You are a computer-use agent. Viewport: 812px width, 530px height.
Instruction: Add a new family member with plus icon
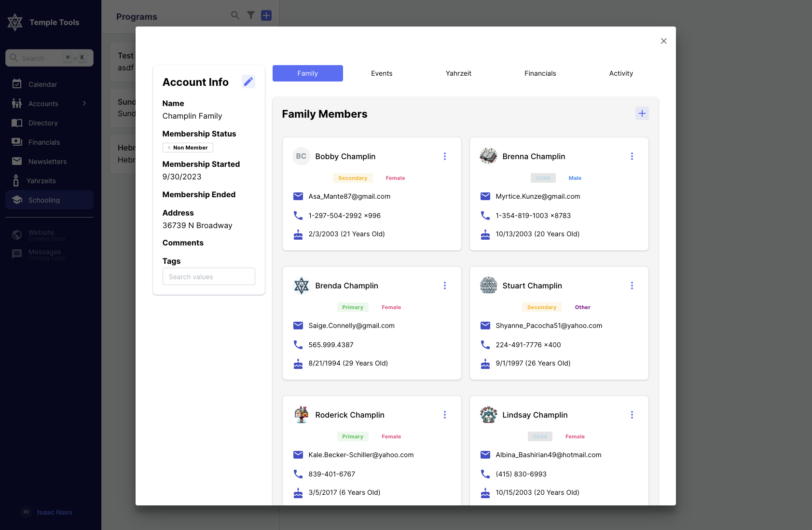[x=642, y=114]
